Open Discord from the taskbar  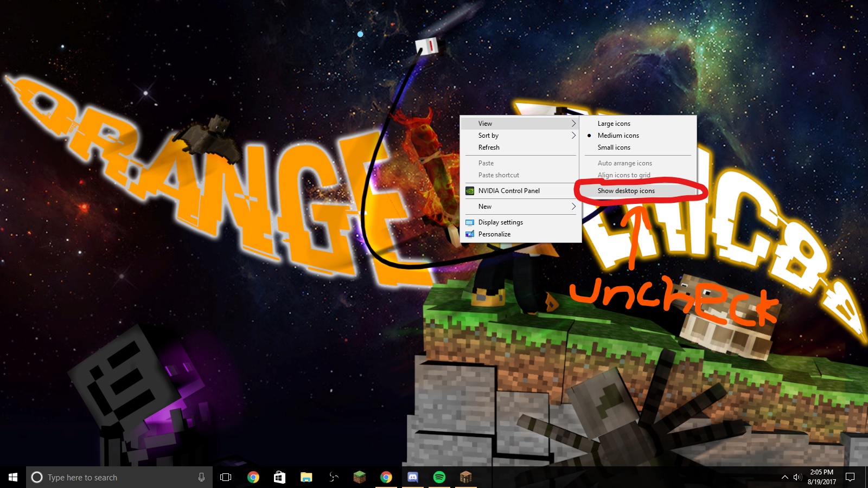413,477
